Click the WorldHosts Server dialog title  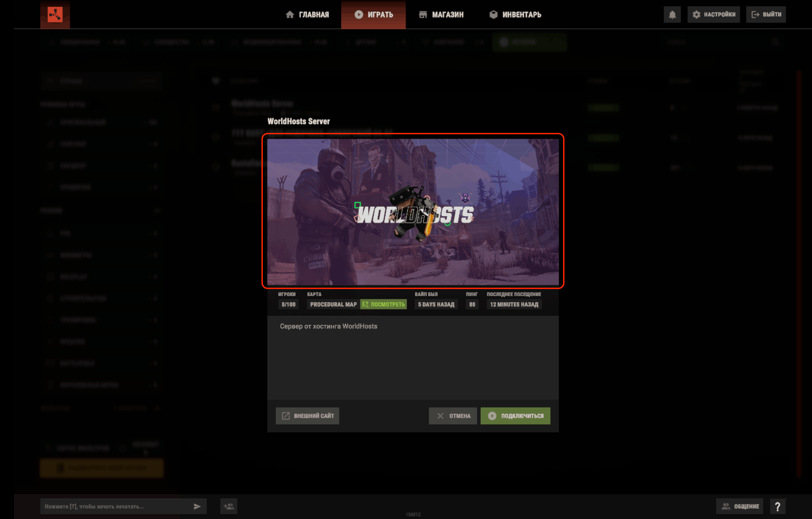(x=298, y=121)
